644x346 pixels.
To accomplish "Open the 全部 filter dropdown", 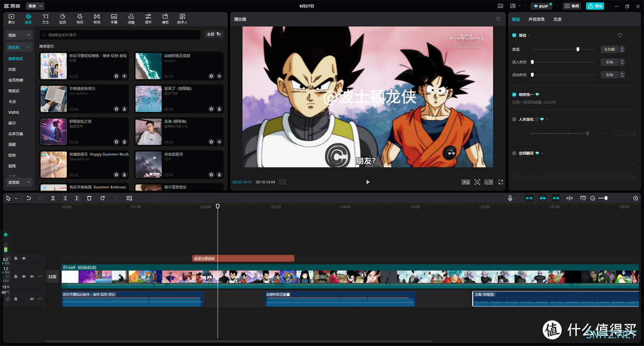I will point(214,35).
